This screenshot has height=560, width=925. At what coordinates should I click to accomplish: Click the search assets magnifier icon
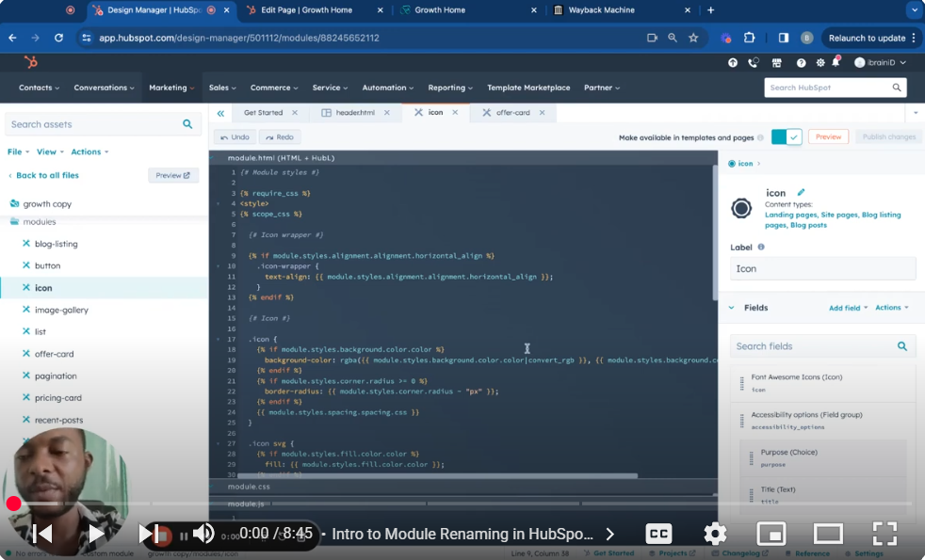pyautogui.click(x=187, y=124)
